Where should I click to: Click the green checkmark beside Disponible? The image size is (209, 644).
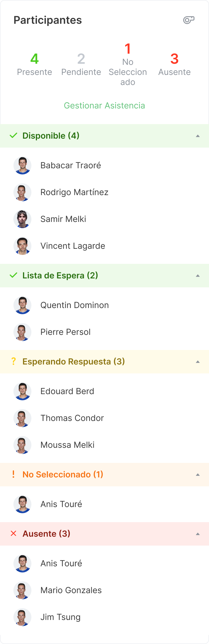point(13,136)
